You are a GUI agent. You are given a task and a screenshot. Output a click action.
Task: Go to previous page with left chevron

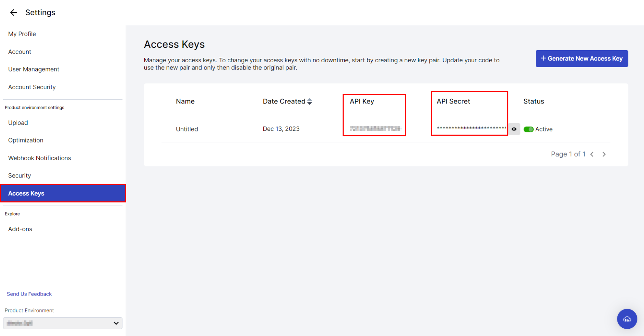[x=592, y=154]
